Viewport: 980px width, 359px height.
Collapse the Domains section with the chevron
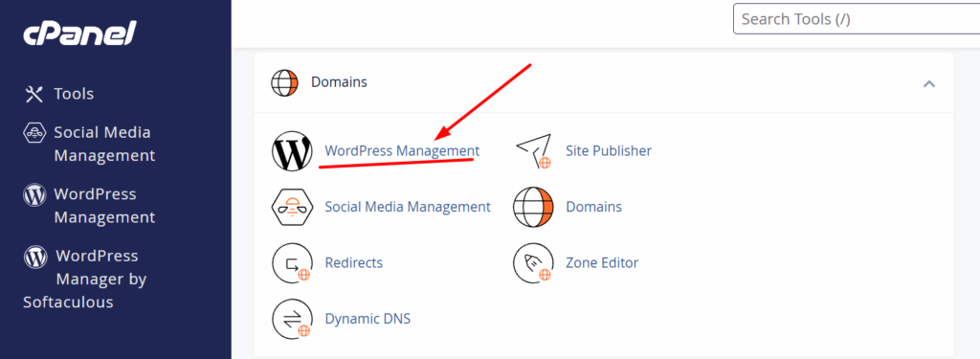pyautogui.click(x=929, y=83)
